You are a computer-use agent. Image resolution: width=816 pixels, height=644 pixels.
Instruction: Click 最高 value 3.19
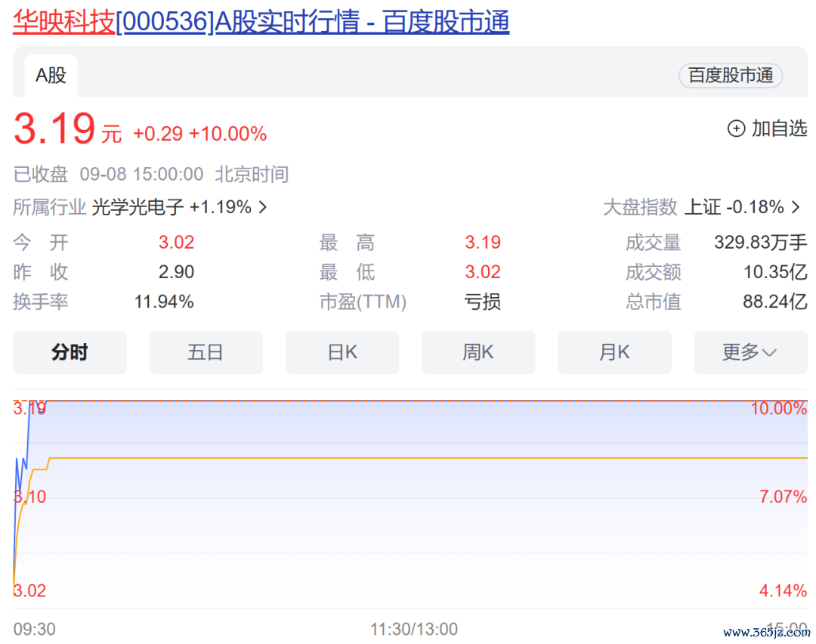(x=482, y=243)
